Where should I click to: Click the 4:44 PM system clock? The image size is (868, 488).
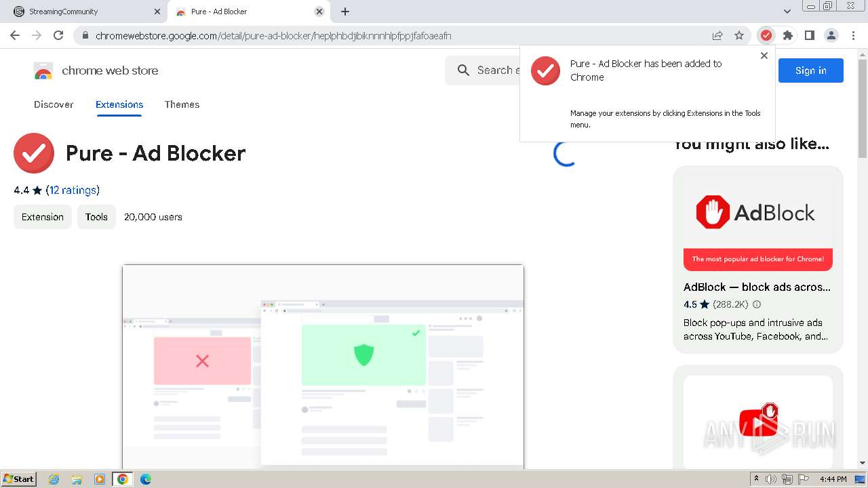coord(833,479)
